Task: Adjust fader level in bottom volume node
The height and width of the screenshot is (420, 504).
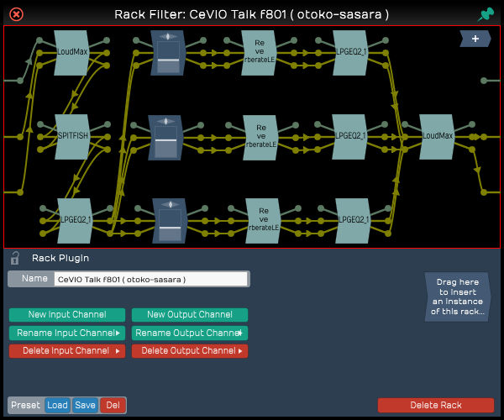Action: (x=170, y=228)
